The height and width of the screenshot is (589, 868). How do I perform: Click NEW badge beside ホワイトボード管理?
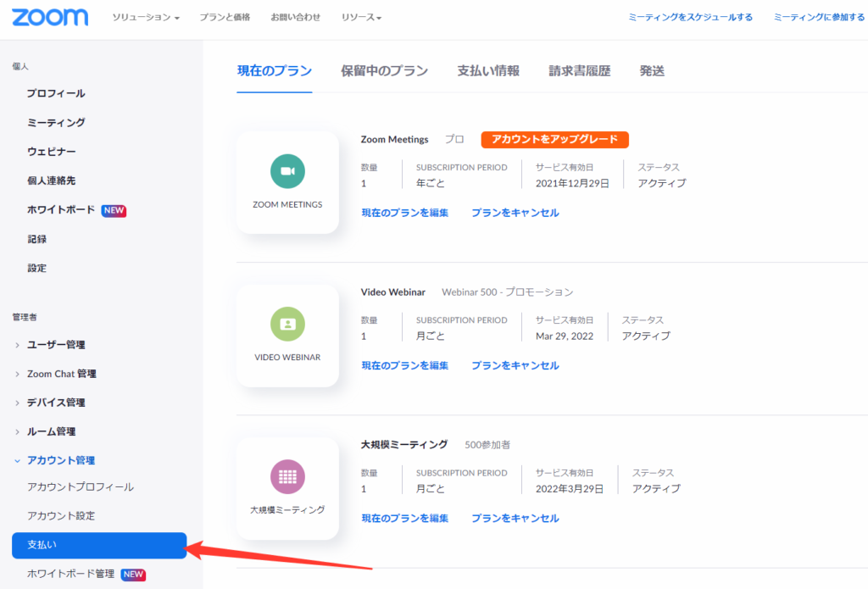pyautogui.click(x=134, y=574)
